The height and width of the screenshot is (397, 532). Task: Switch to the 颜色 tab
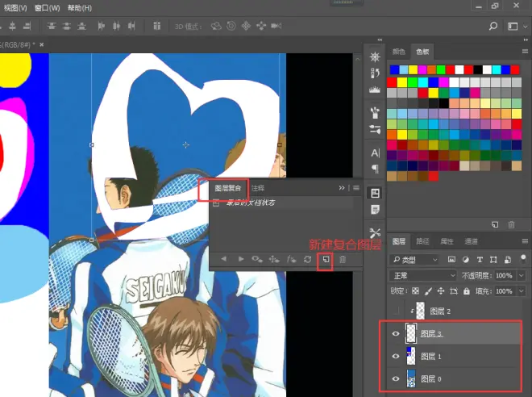pyautogui.click(x=399, y=52)
